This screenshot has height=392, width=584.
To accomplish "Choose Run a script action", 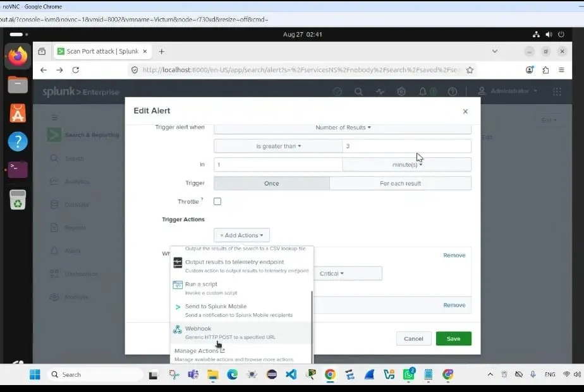I will click(x=241, y=288).
